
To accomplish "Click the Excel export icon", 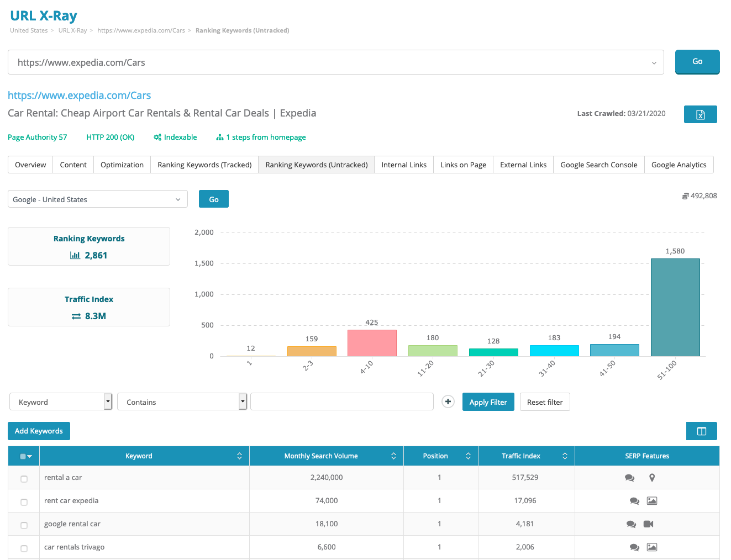I will [x=700, y=114].
